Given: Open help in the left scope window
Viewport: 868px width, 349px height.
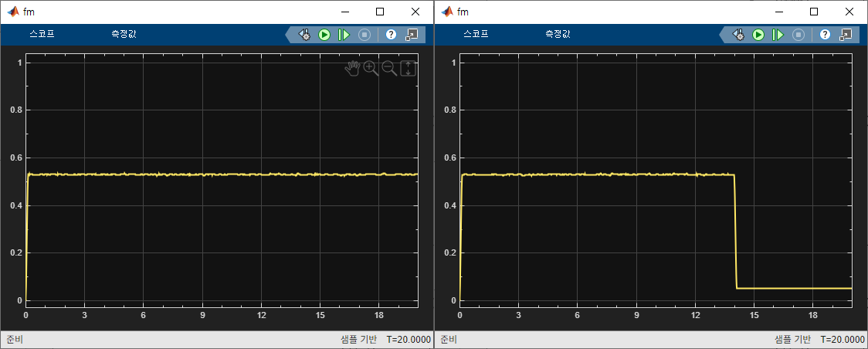Looking at the screenshot, I should [392, 35].
